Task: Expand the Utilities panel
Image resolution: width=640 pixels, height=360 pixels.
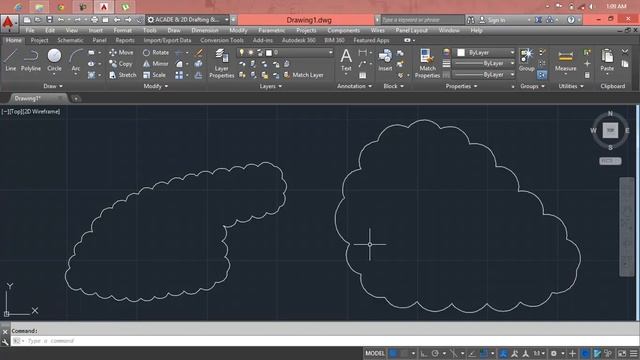Action: pos(571,86)
